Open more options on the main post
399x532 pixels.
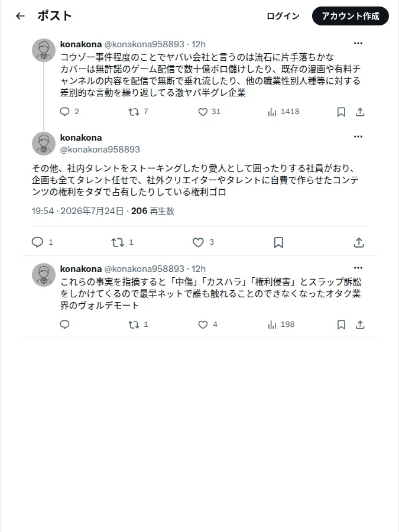pyautogui.click(x=358, y=137)
